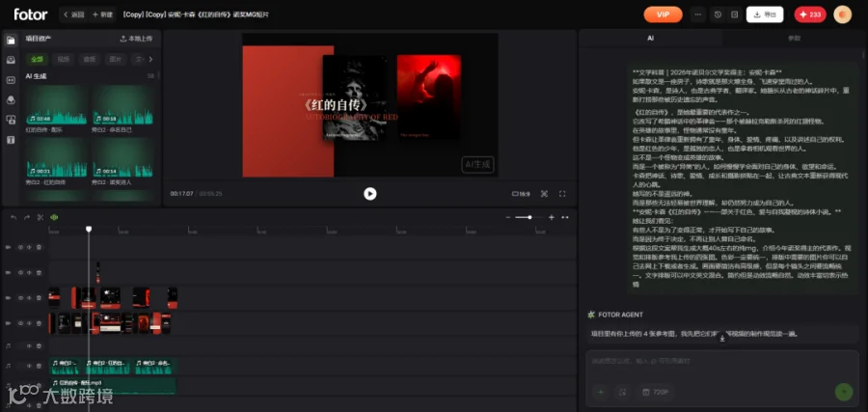Toggle visibility eye of the fourth video track

[x=20, y=323]
